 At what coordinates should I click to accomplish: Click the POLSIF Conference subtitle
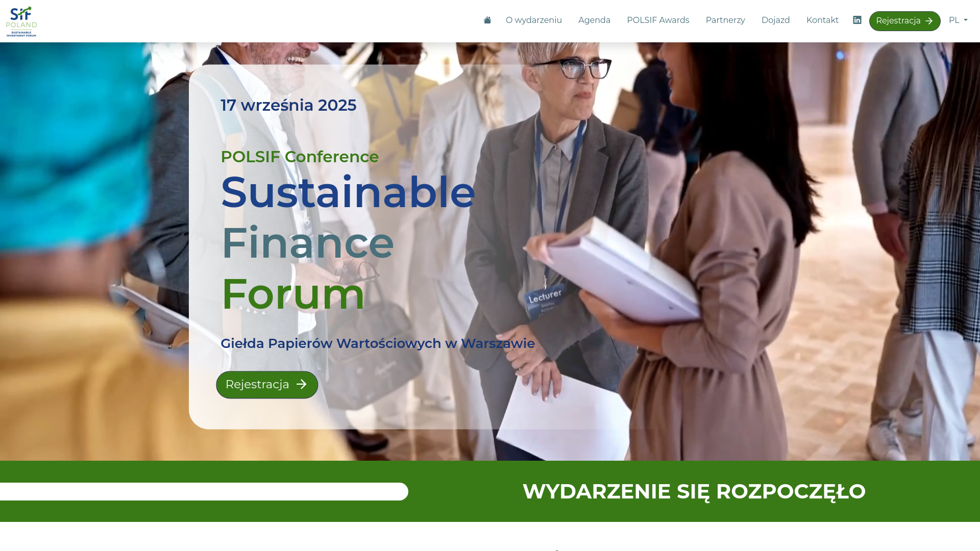300,157
